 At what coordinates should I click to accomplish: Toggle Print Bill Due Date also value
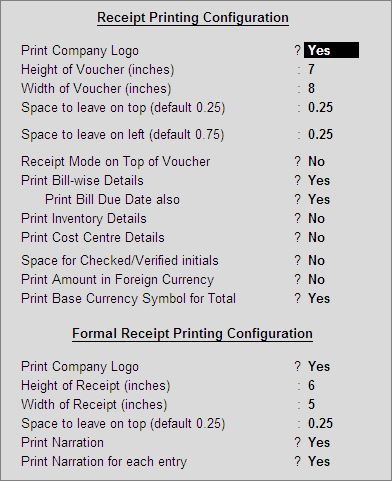(319, 200)
